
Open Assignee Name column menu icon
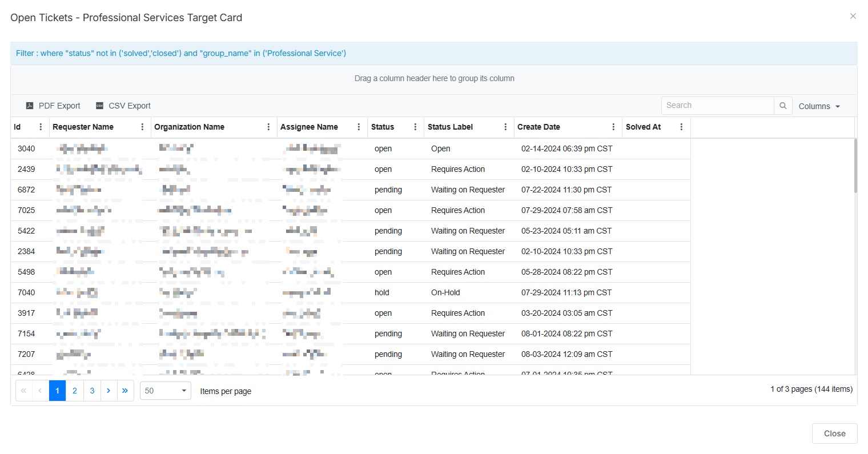tap(359, 127)
